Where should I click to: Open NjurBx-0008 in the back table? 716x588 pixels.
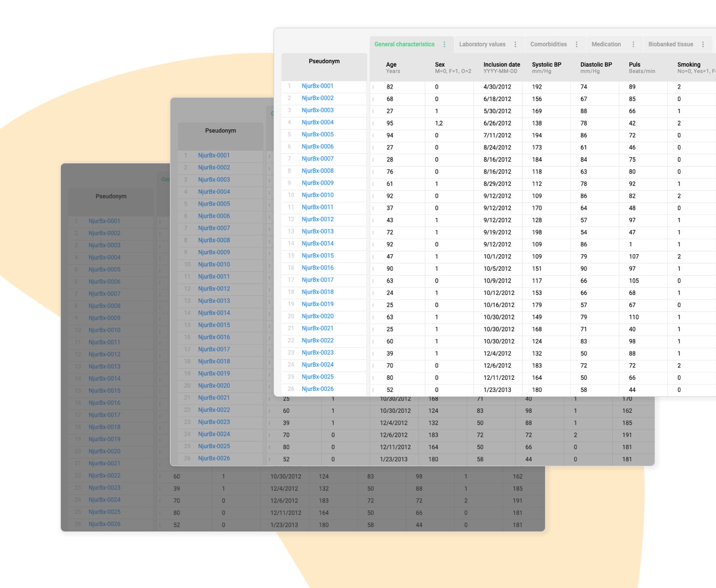[104, 305]
